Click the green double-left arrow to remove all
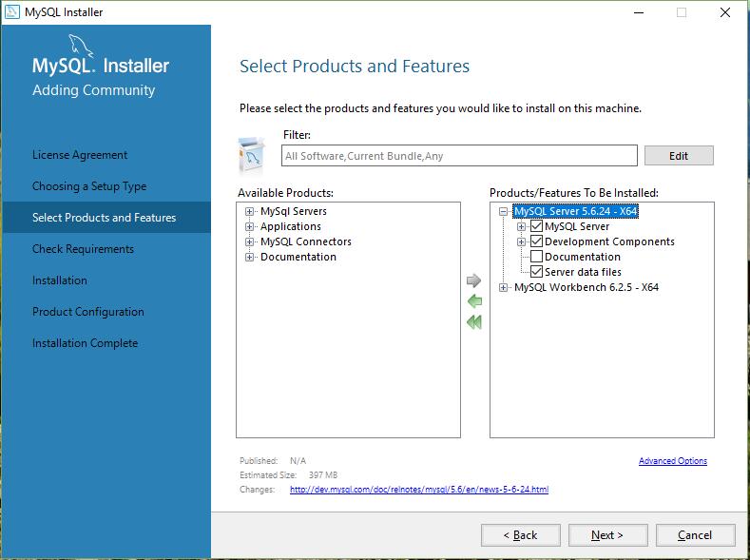The image size is (750, 560). 474,322
